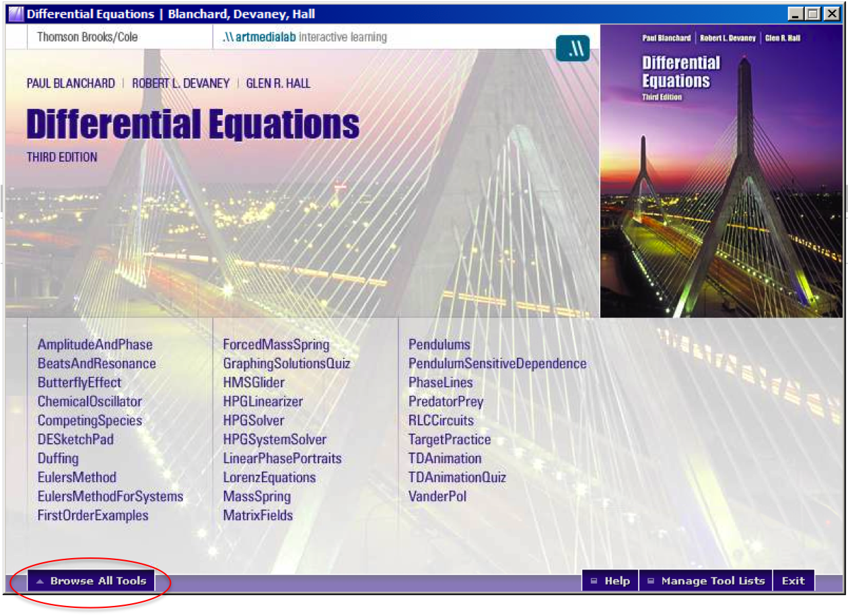Open the EulersMethod tool

click(x=77, y=477)
